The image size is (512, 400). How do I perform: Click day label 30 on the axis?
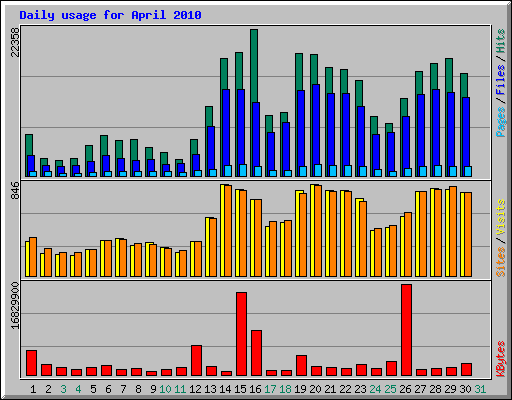[x=465, y=389]
